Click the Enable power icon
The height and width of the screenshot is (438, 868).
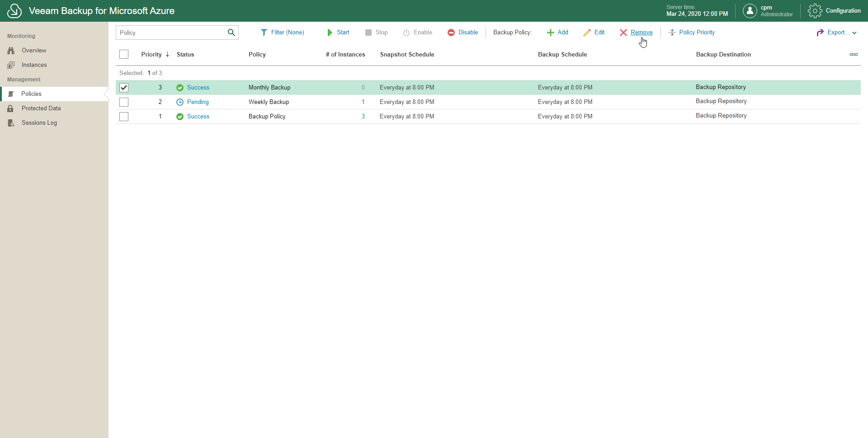pyautogui.click(x=406, y=33)
